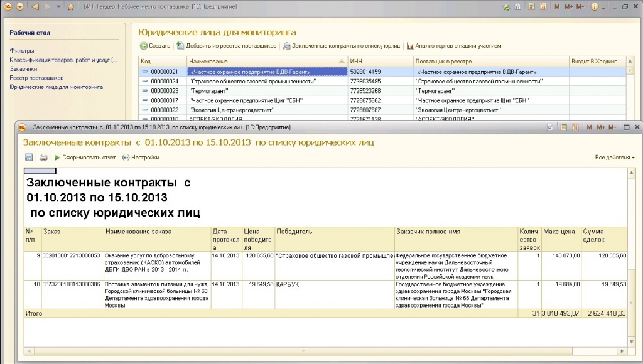The height and width of the screenshot is (364, 643).
Task: Open report 'Настройки'
Action: coord(141,158)
